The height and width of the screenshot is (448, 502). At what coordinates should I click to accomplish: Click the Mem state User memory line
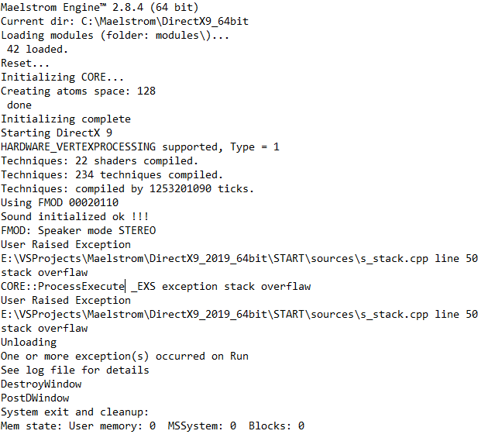click(x=152, y=426)
